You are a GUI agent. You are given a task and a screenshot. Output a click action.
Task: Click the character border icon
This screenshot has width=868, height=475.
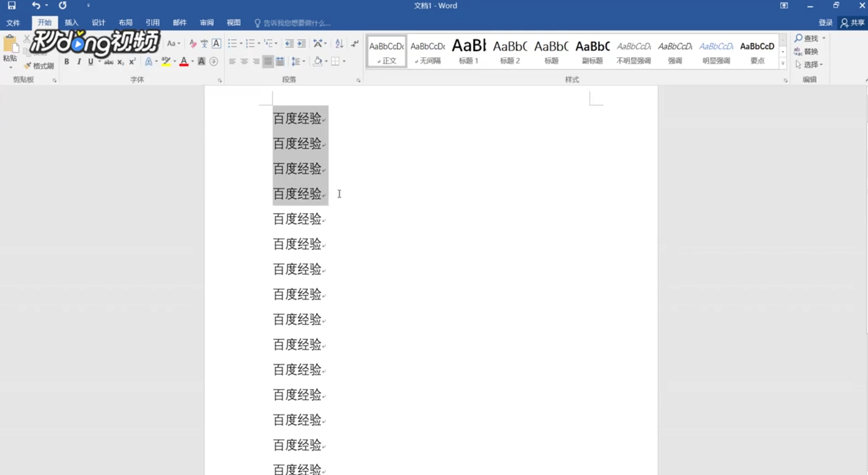216,44
